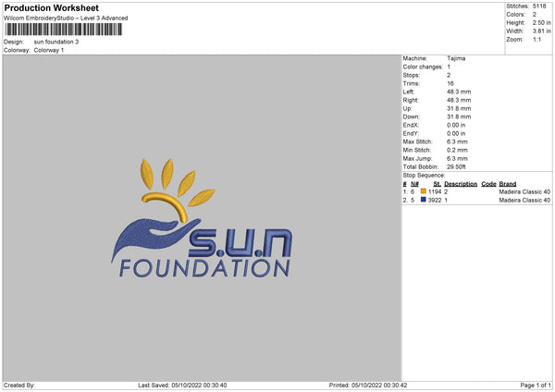Click the 'Stop Sequence:' heading

pyautogui.click(x=424, y=175)
